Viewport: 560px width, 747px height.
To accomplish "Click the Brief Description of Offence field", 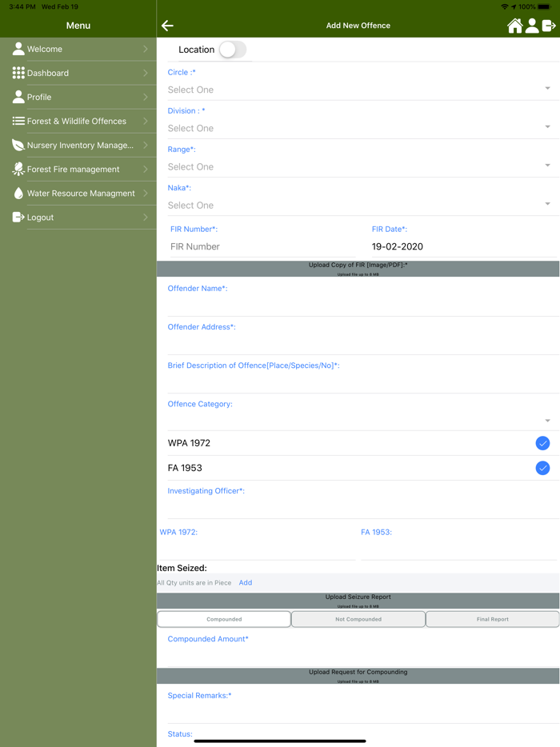I will tap(363, 382).
